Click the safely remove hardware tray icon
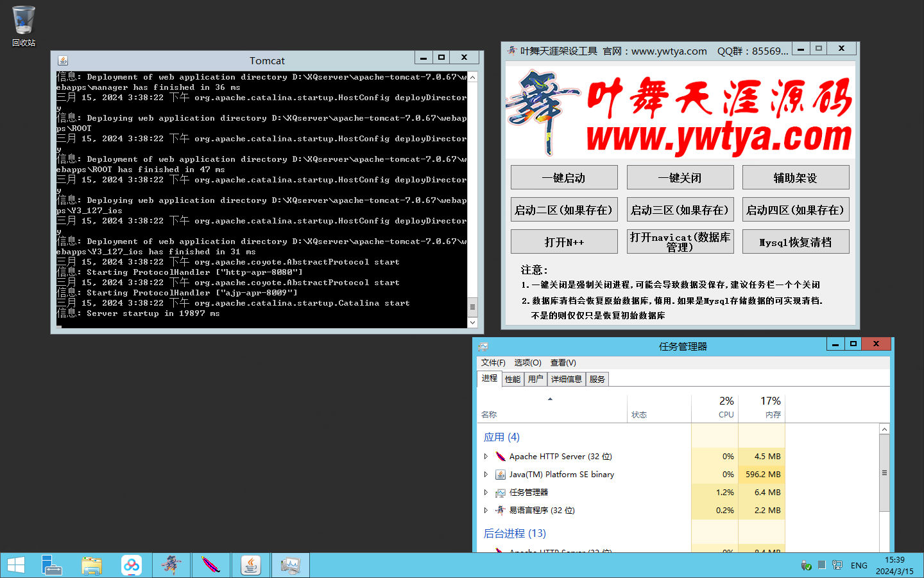This screenshot has height=578, width=924. click(807, 565)
